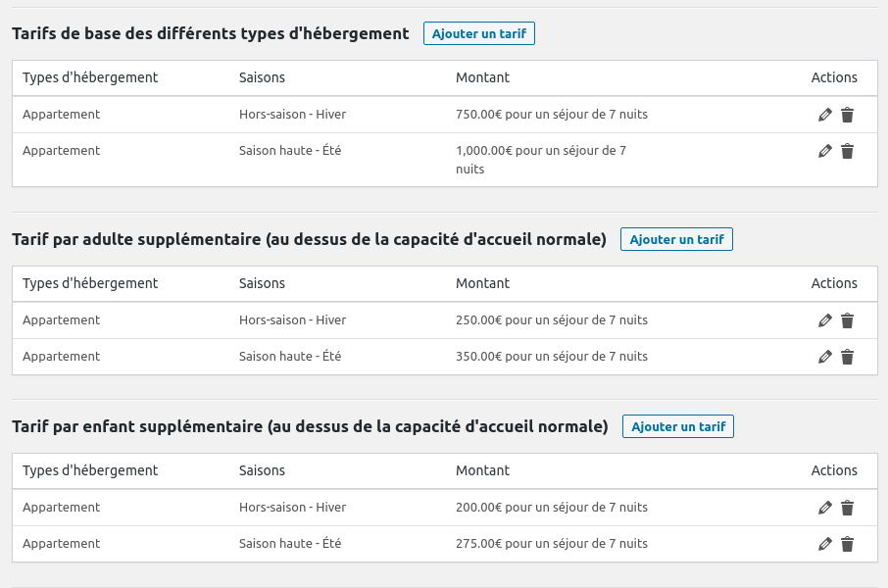Remove the 200.00€ extra child rate
888x588 pixels.
click(847, 508)
